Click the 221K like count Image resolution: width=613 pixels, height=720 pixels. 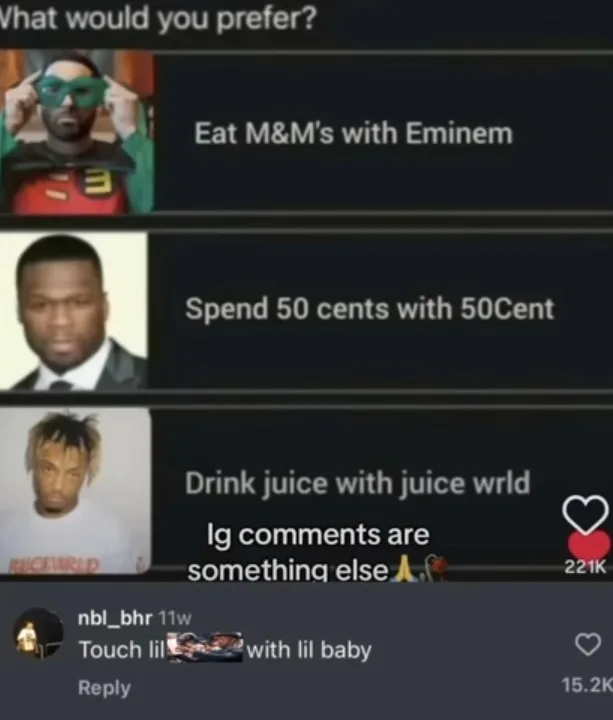pyautogui.click(x=585, y=568)
